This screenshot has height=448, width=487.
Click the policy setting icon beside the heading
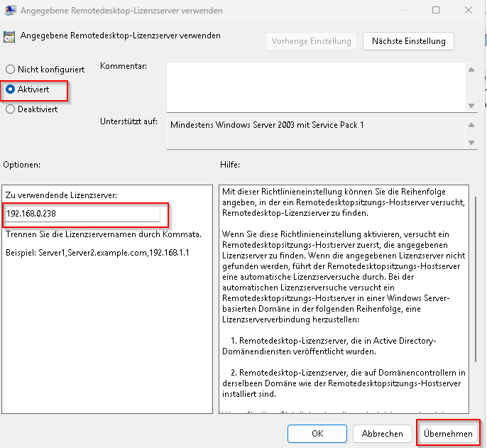9,36
